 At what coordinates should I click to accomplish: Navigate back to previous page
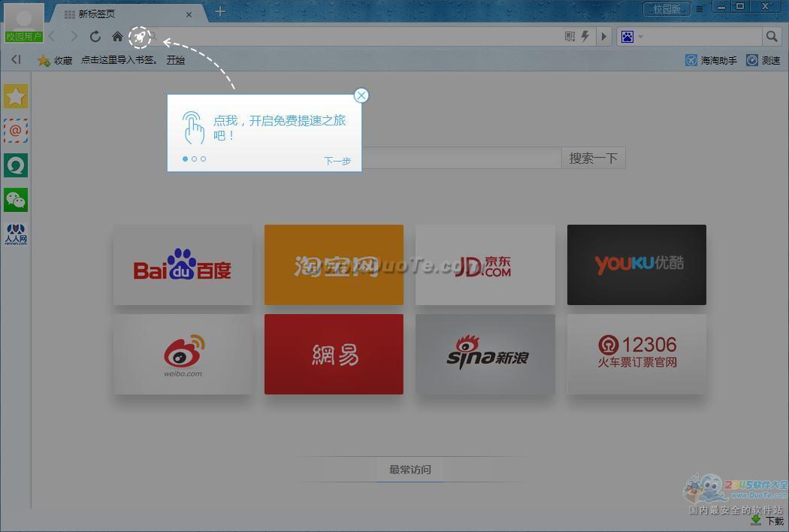click(52, 36)
